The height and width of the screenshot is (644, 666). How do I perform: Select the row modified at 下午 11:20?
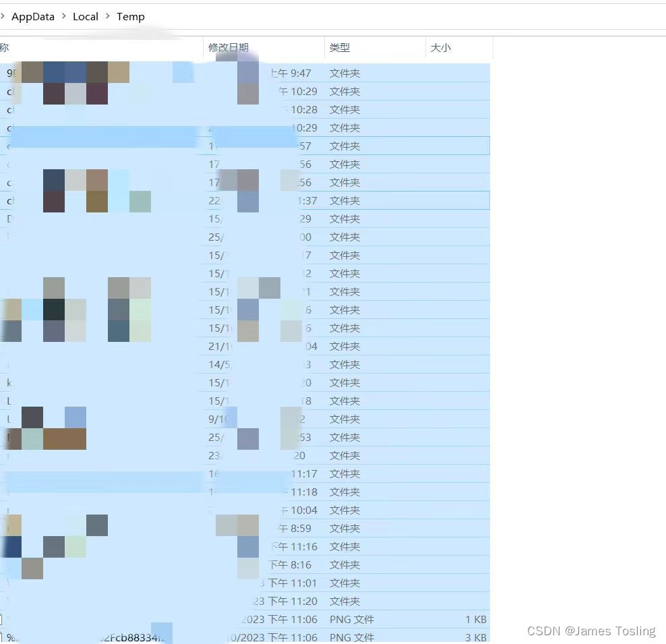tap(245, 601)
